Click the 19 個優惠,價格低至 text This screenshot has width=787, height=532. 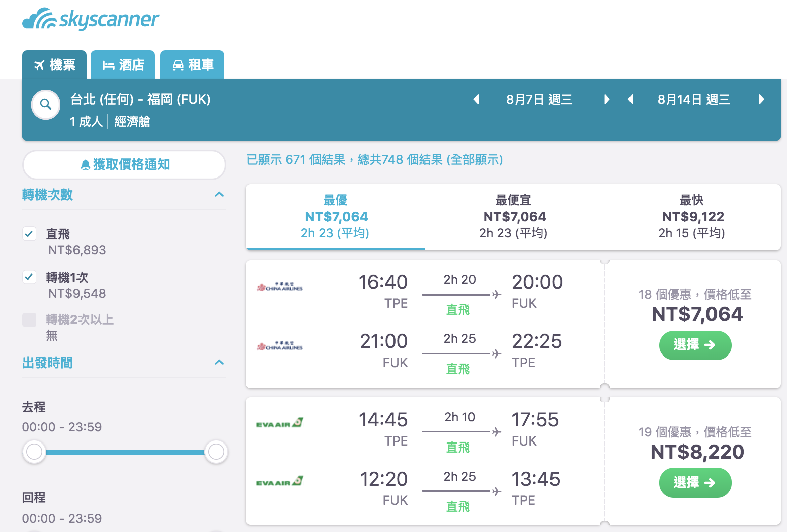point(694,432)
